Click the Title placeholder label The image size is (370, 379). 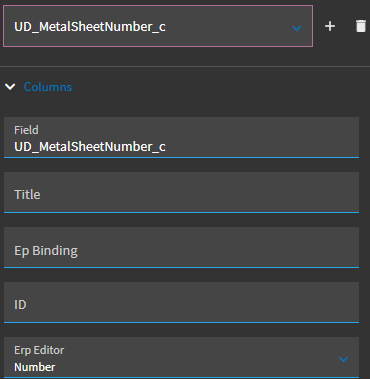[27, 194]
